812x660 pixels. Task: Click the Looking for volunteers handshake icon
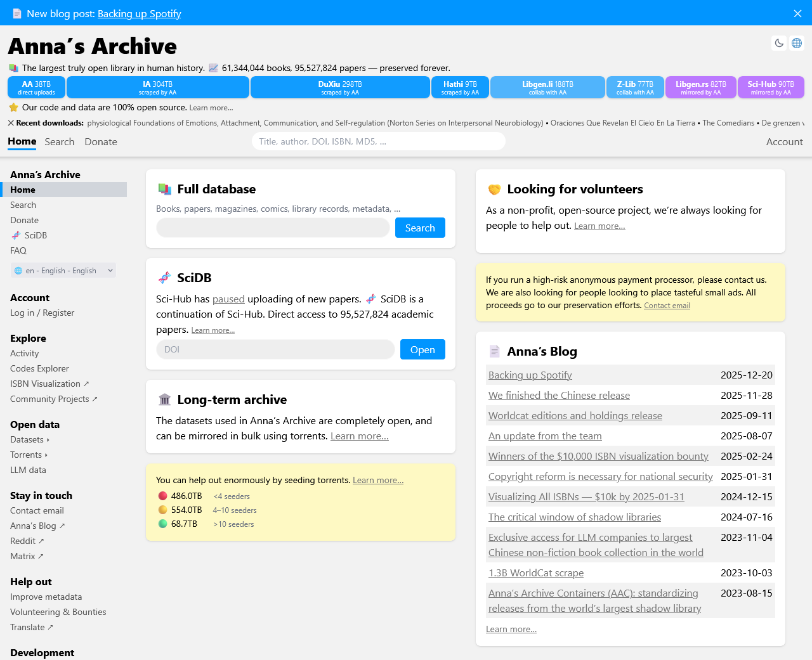494,189
